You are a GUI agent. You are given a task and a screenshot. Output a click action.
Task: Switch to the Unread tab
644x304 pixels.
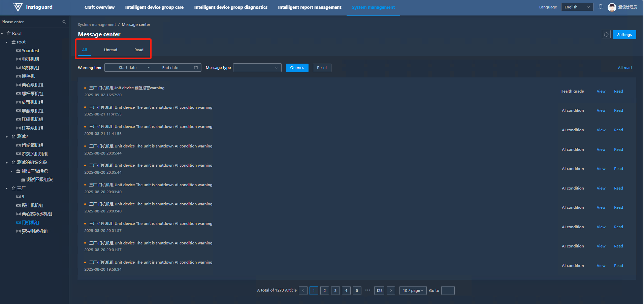click(x=110, y=50)
